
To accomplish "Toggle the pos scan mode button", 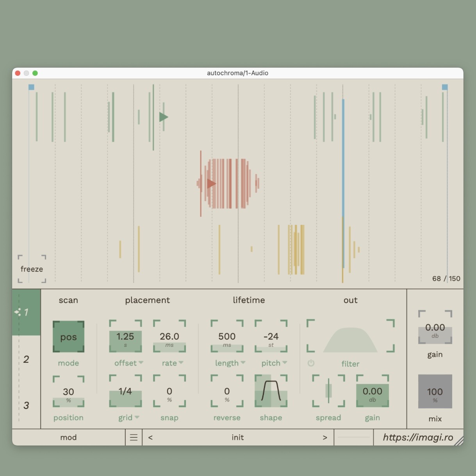I will (x=68, y=337).
